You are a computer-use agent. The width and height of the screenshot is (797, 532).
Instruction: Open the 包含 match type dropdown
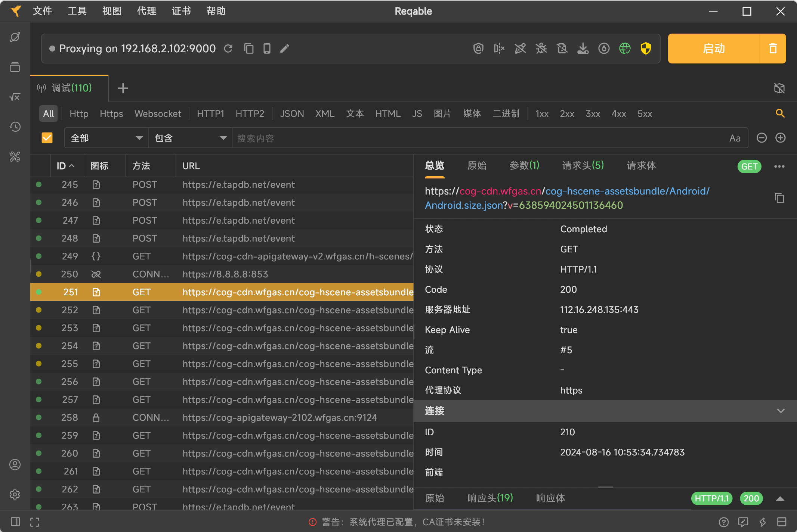[191, 138]
